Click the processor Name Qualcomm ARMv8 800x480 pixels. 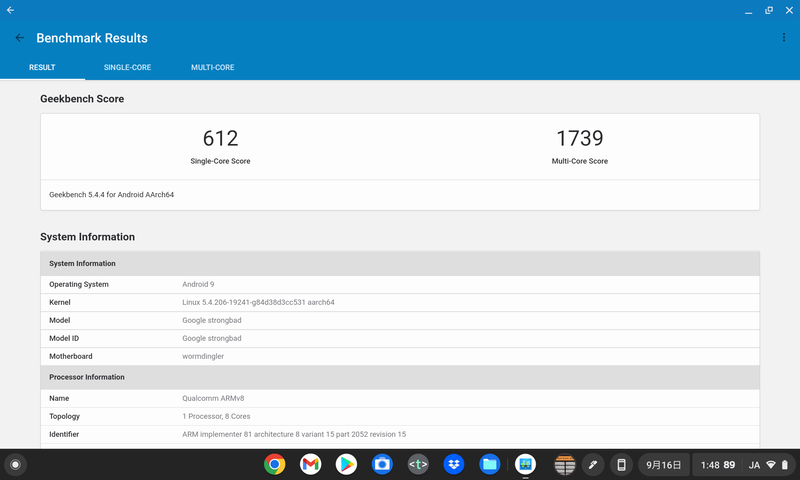[x=213, y=398]
